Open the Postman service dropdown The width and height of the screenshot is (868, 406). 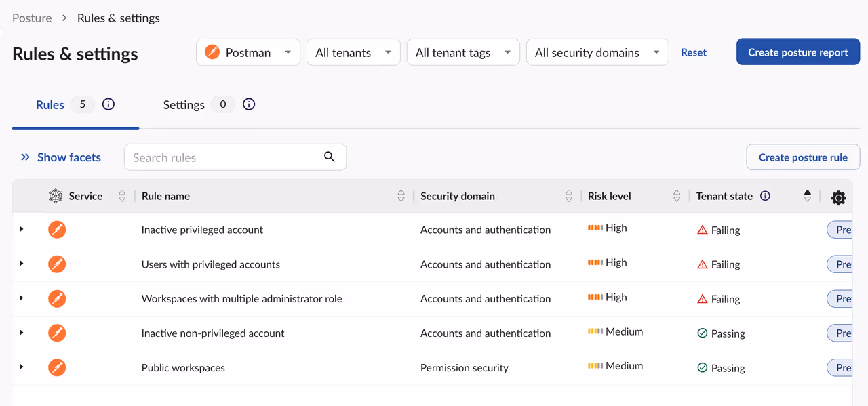pyautogui.click(x=248, y=52)
